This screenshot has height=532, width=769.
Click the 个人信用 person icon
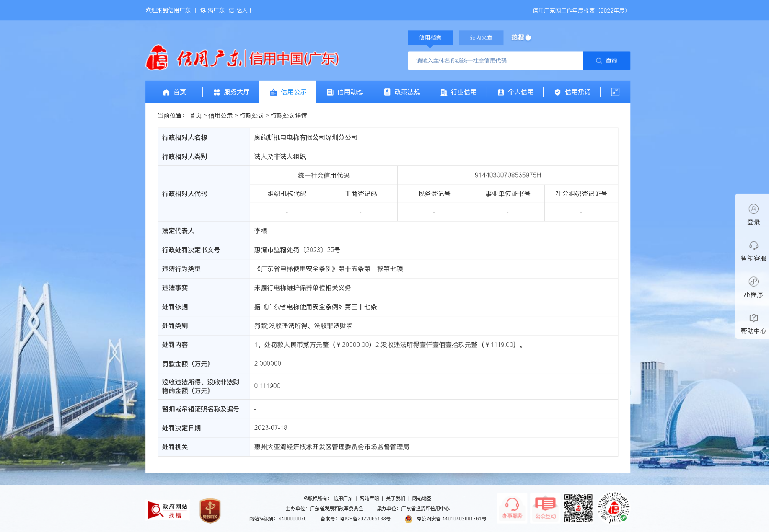tap(501, 92)
